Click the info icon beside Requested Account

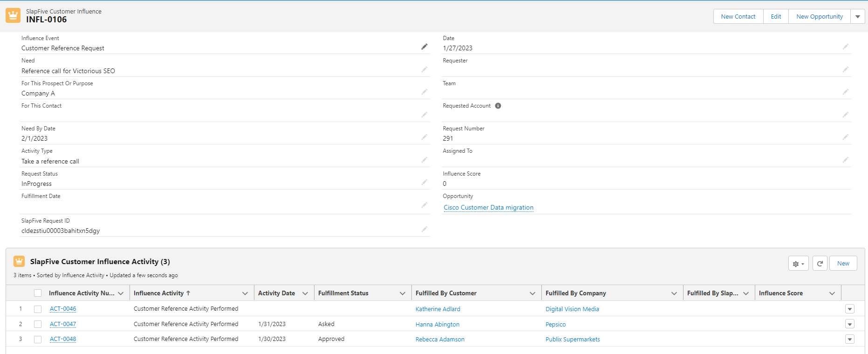click(498, 106)
